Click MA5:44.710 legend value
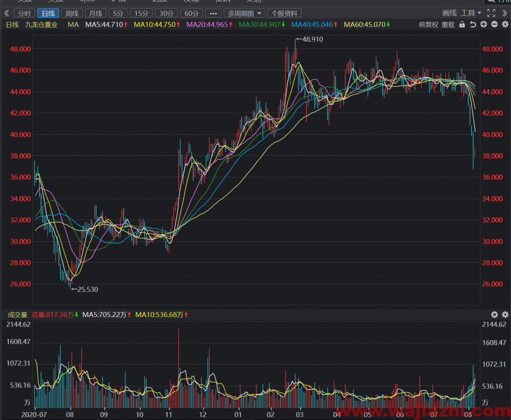The image size is (511, 420). [x=106, y=25]
